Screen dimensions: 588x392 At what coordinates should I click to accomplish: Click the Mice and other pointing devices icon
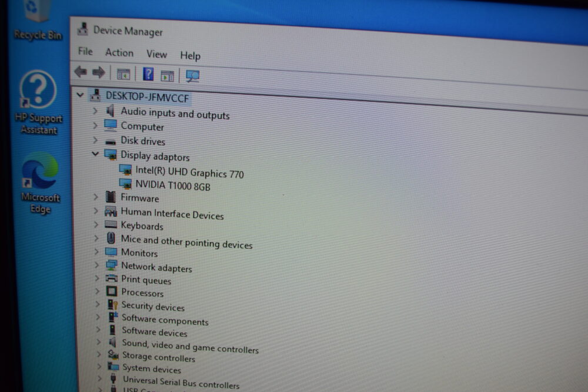coord(111,237)
